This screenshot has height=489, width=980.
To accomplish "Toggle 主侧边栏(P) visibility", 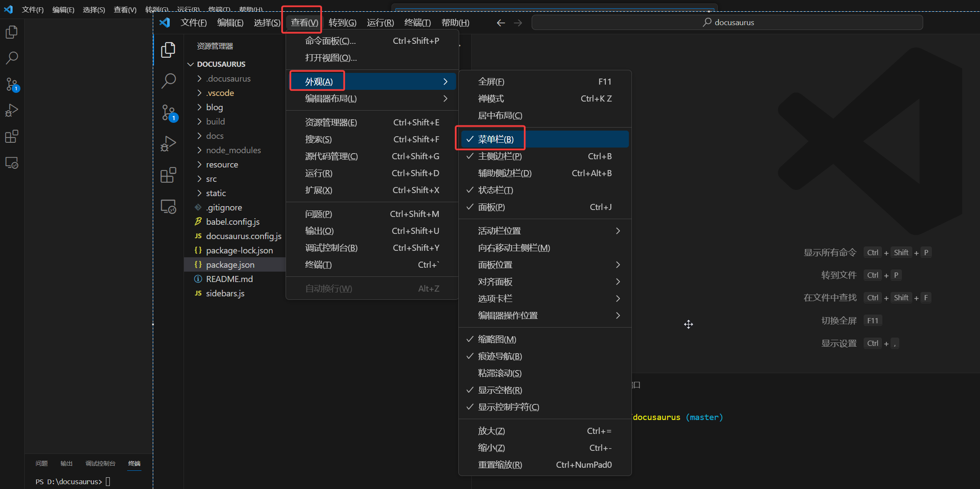I will coord(545,156).
